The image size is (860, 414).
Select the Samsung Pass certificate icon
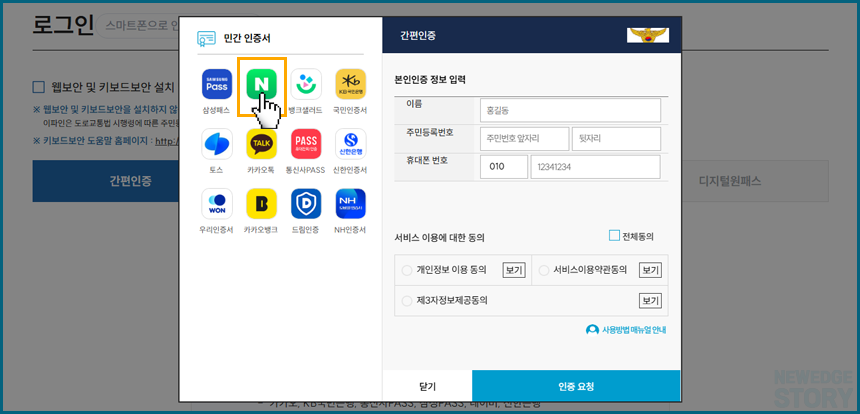(217, 84)
